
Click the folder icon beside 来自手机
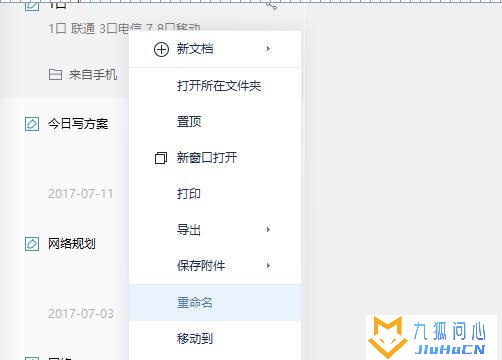55,75
